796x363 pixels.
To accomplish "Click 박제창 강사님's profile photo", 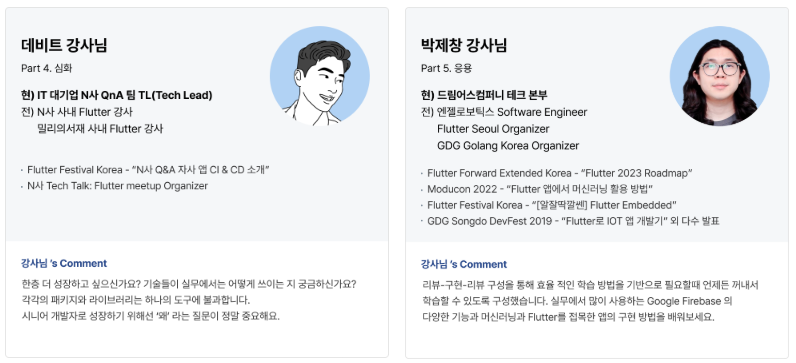I will click(x=719, y=76).
